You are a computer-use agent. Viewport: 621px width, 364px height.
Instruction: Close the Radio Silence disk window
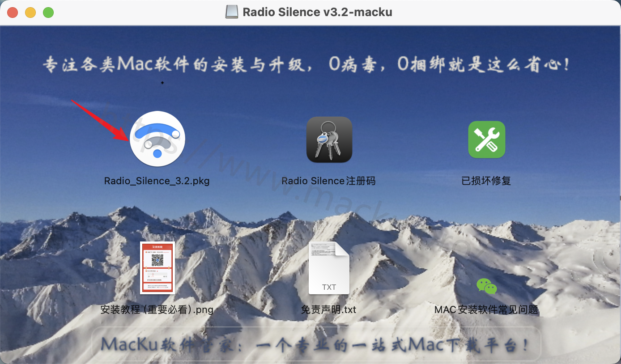pos(13,13)
